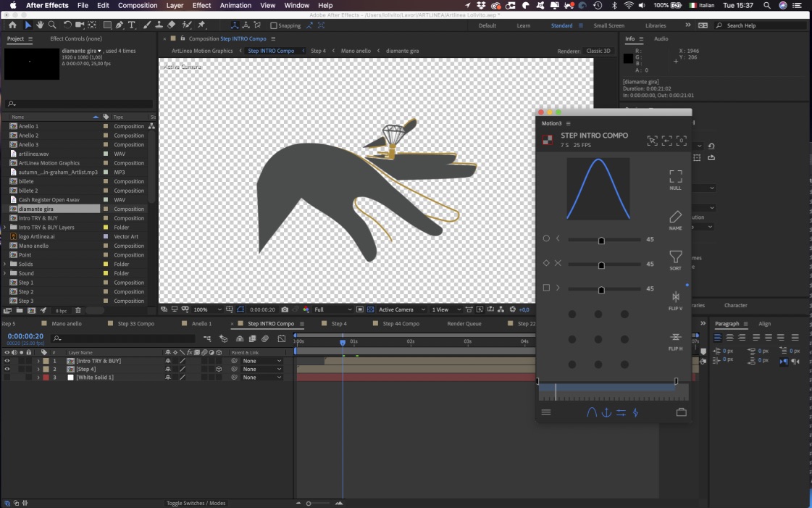Expand the Step 4 layer properties

point(38,369)
